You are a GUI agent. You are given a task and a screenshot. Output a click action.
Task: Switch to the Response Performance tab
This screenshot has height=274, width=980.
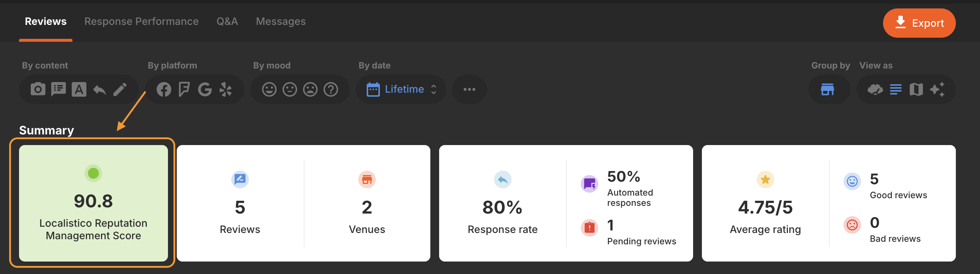(141, 21)
